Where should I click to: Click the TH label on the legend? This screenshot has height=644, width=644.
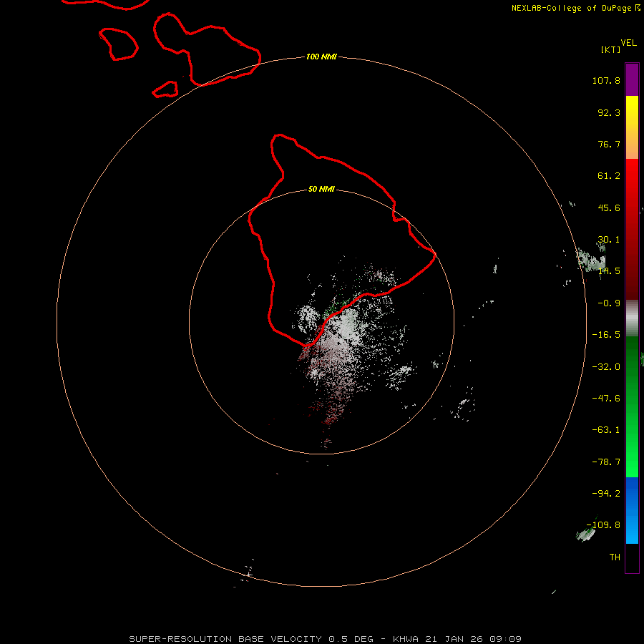pyautogui.click(x=615, y=557)
